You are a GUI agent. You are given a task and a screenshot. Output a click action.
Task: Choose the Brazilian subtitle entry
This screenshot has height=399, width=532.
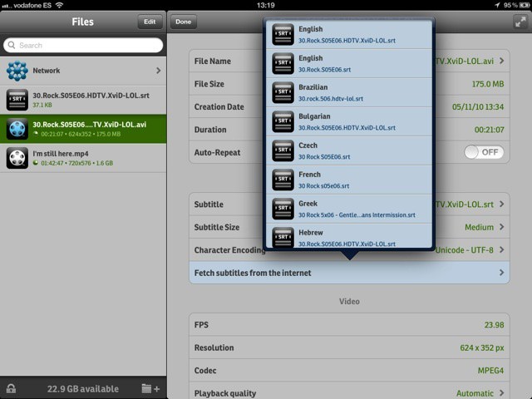pyautogui.click(x=349, y=92)
